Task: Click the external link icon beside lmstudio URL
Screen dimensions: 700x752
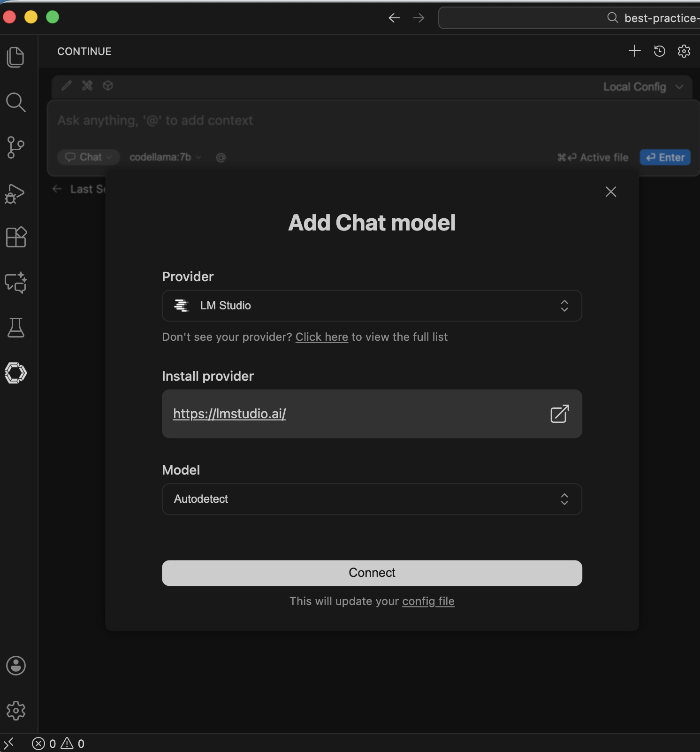Action: click(x=559, y=414)
